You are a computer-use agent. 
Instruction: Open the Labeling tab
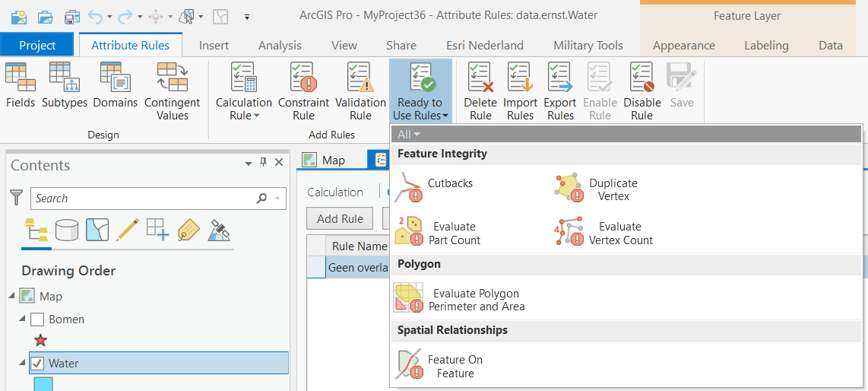click(x=767, y=46)
